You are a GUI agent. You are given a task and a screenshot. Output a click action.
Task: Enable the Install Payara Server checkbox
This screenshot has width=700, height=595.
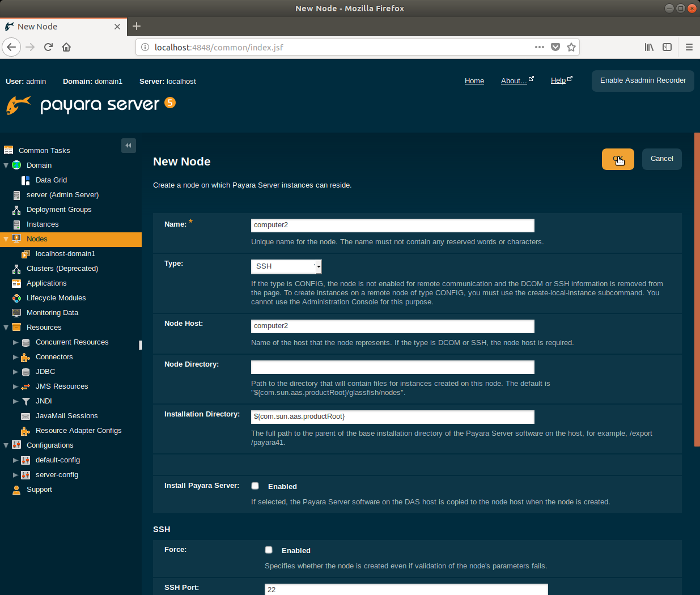click(x=255, y=486)
